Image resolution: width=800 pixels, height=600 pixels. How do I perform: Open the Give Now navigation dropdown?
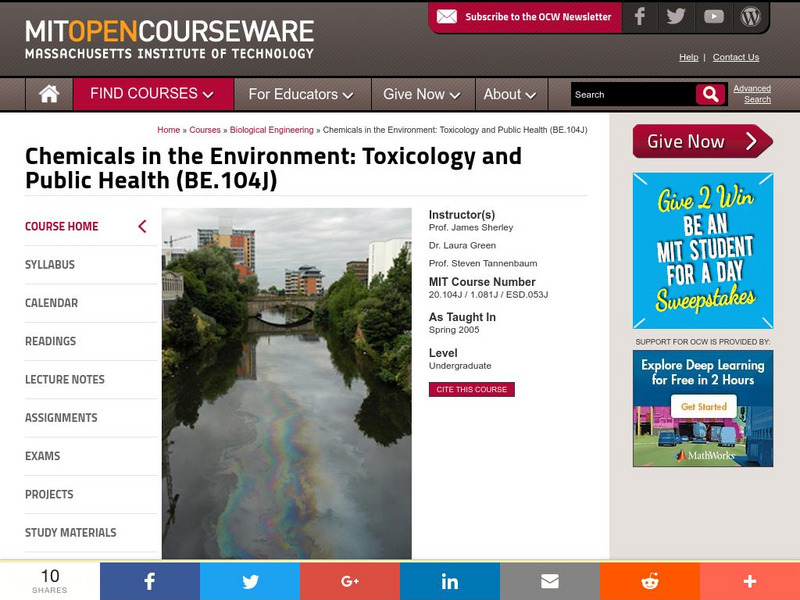(x=422, y=94)
